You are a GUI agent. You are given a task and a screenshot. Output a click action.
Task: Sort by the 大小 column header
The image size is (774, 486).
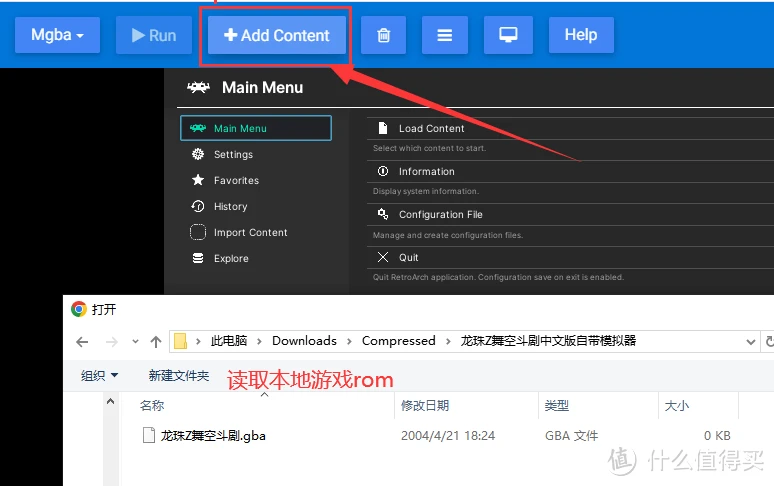[676, 406]
